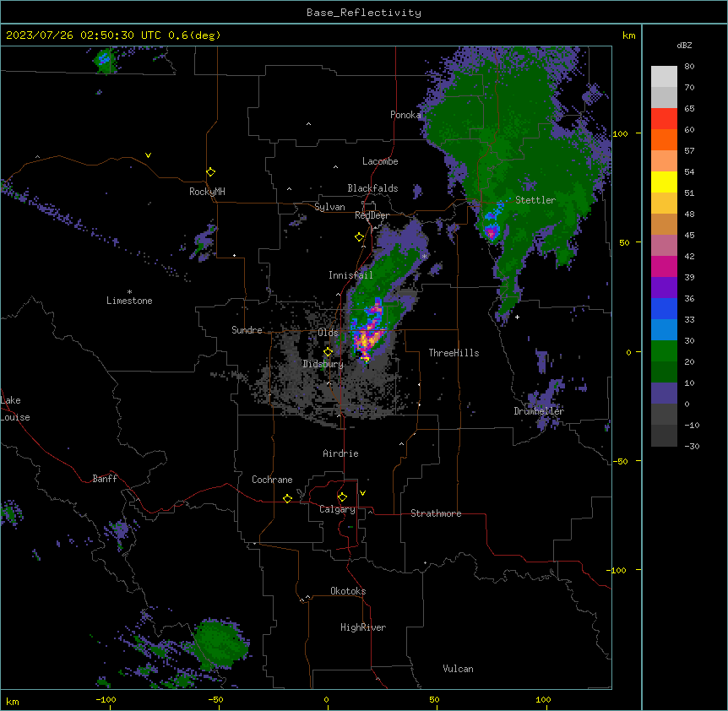Image resolution: width=728 pixels, height=711 pixels.
Task: Select the light blue 30-33 dBZ legend swatch
Action: coord(664,330)
